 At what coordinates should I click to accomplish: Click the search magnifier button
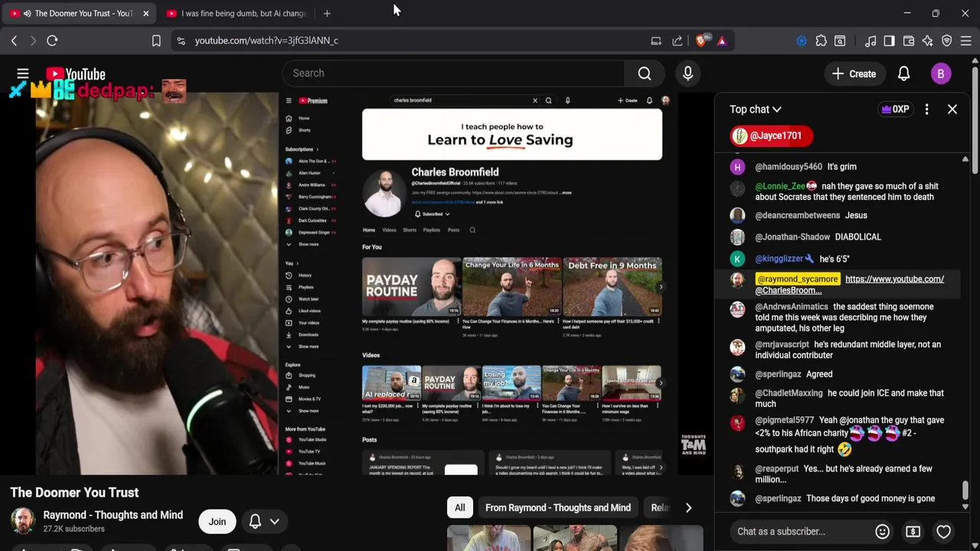pos(645,73)
